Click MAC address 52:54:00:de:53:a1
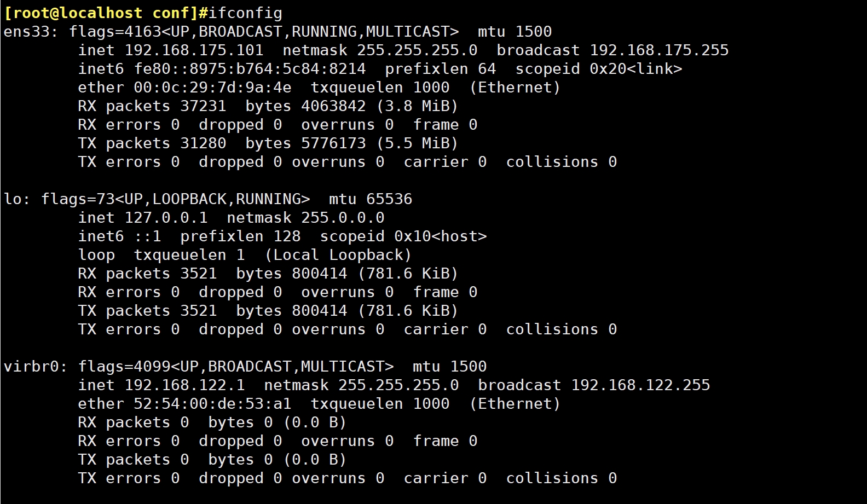This screenshot has width=867, height=504. (212, 404)
